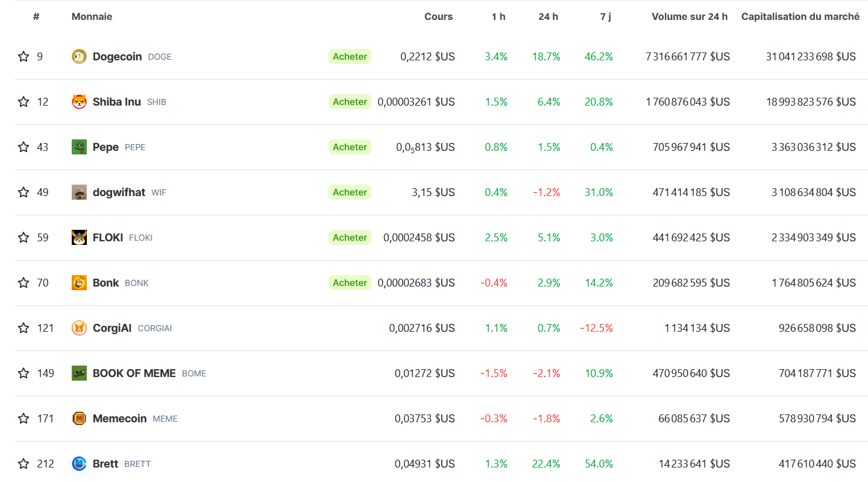868x482 pixels.
Task: Click the dogwifhat coin icon
Action: (x=79, y=192)
